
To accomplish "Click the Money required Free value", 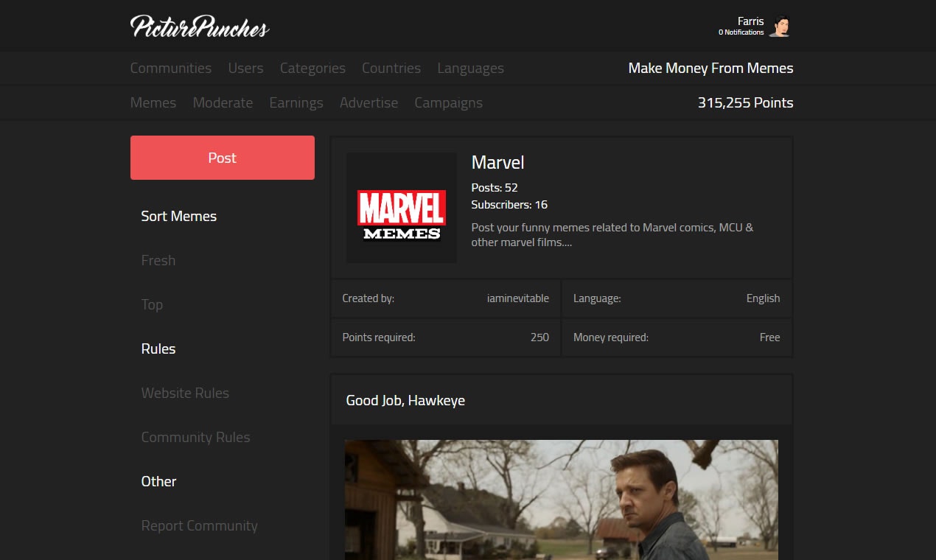I will 769,337.
